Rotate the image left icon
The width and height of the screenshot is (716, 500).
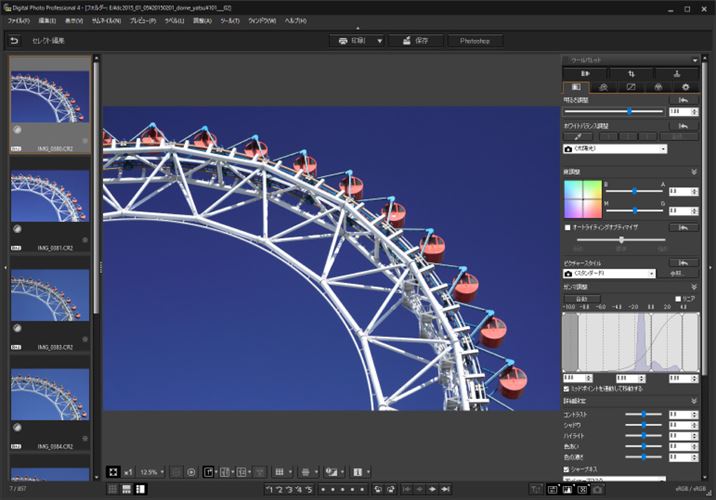(x=378, y=489)
